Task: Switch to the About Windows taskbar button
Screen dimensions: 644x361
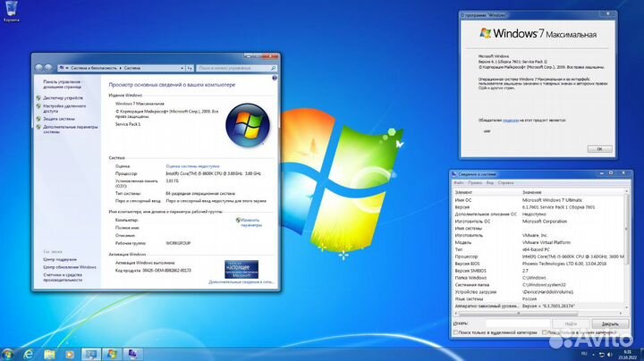Action: pyautogui.click(x=112, y=355)
